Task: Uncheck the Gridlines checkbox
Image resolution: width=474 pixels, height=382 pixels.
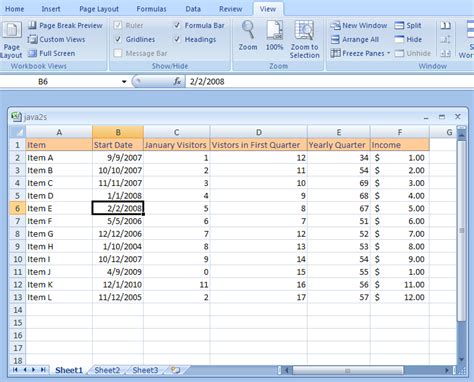Action: pyautogui.click(x=118, y=39)
